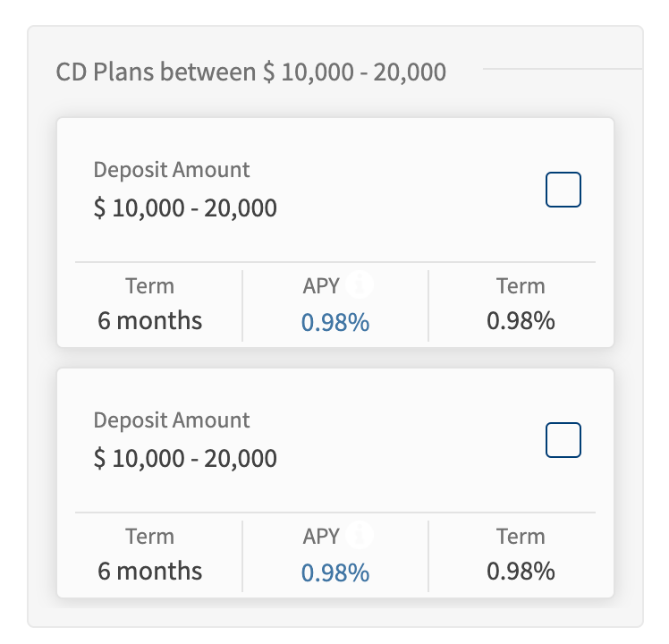
Task: Click $ 10,000 - 20,000 amount in first card
Action: (x=185, y=208)
